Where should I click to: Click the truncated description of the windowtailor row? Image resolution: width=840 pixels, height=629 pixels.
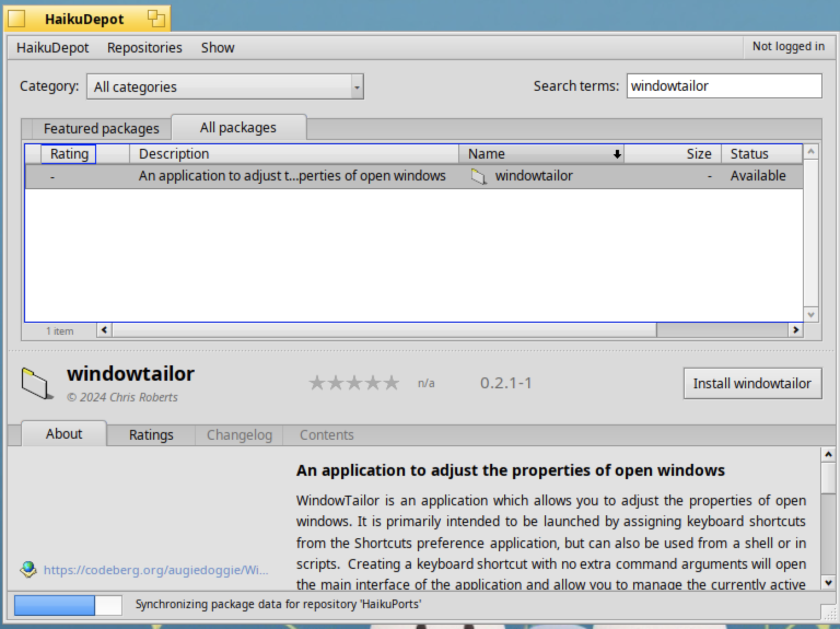click(x=292, y=176)
